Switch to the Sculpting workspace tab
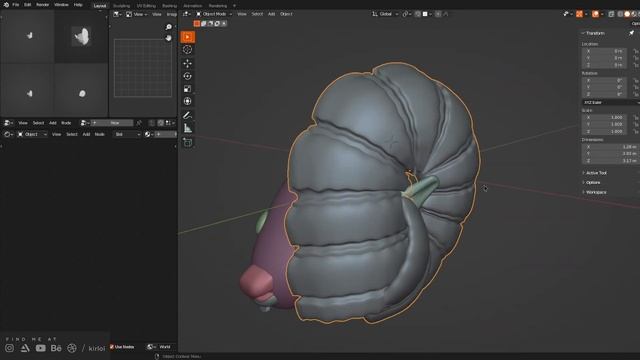640x360 pixels. click(121, 6)
